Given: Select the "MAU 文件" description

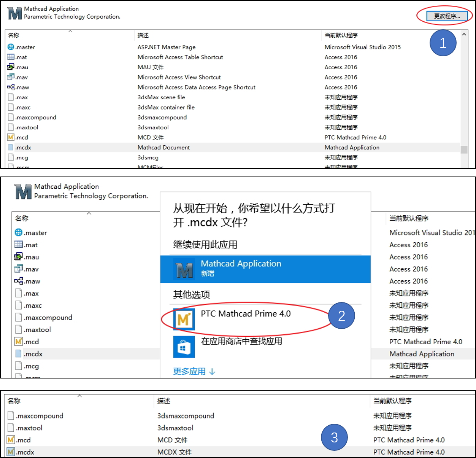Looking at the screenshot, I should tap(151, 67).
